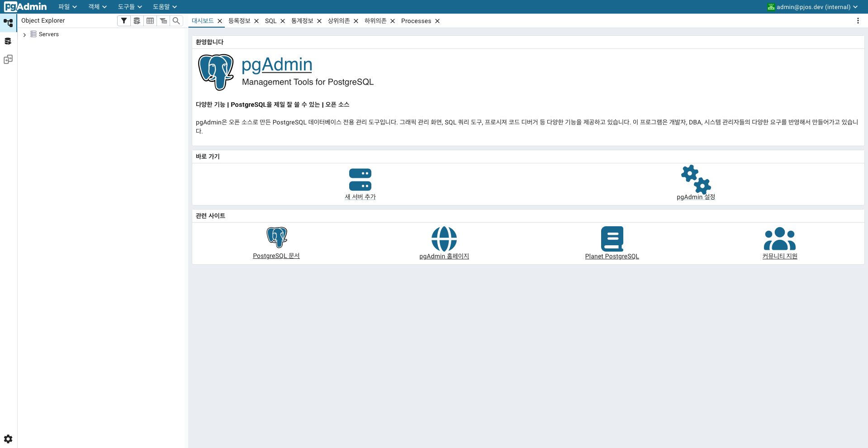
Task: Click the Add New Server icon
Action: [x=360, y=180]
